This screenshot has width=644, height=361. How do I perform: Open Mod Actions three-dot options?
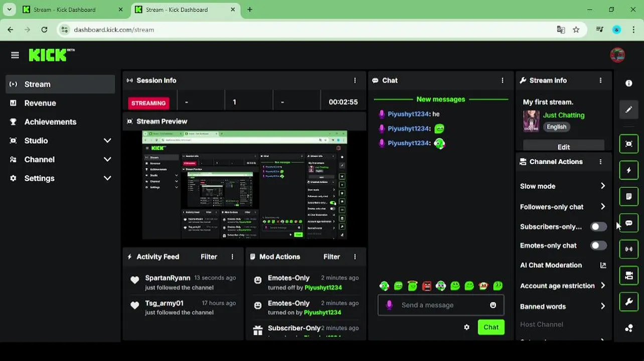(355, 257)
